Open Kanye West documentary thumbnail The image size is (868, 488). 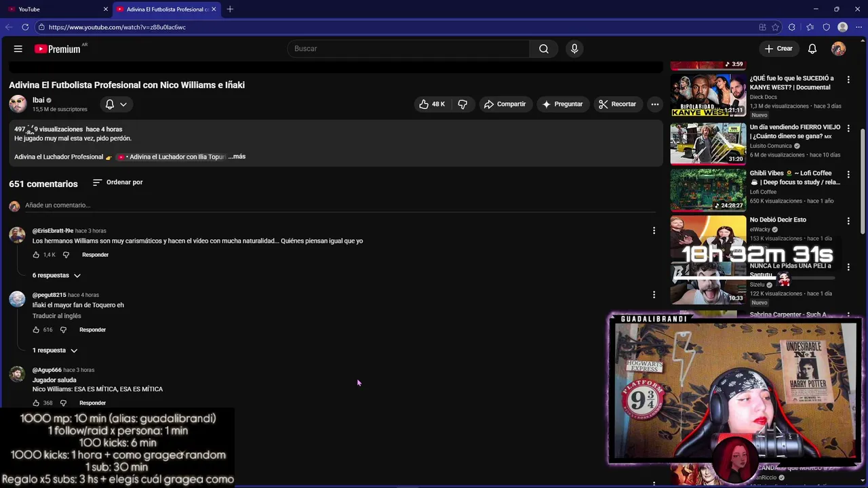point(708,96)
